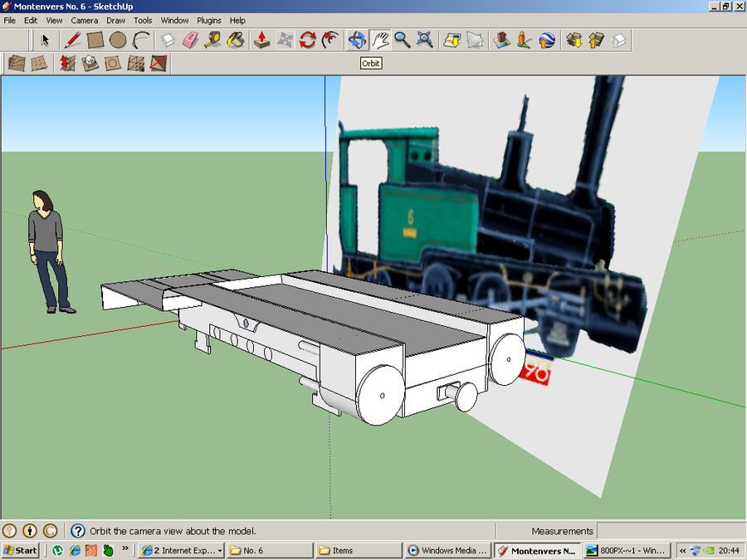747x560 pixels.
Task: Select the Rotate tool
Action: [308, 40]
